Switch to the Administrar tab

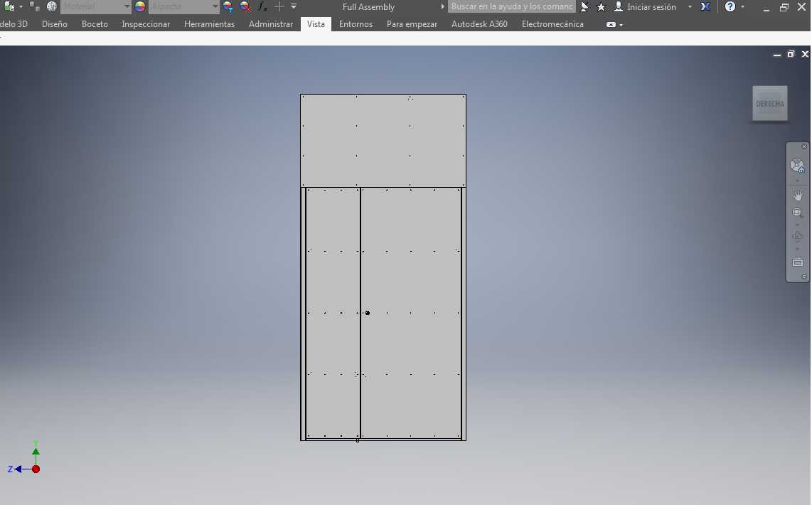(271, 23)
